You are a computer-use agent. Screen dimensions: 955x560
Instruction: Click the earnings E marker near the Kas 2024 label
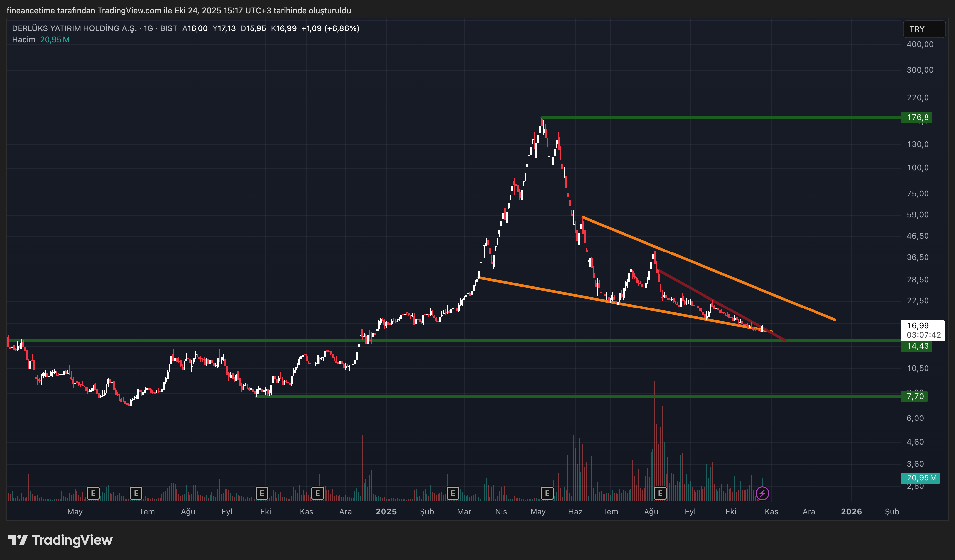pos(317,493)
